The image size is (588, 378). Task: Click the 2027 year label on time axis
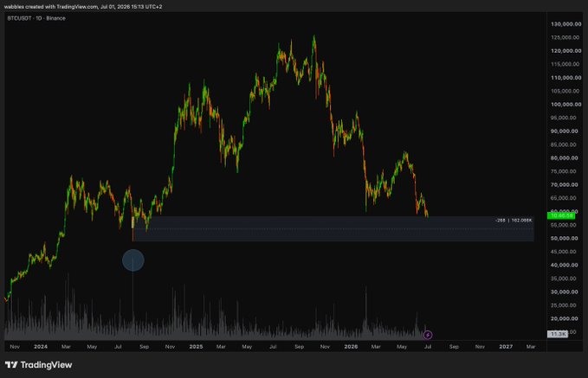pyautogui.click(x=506, y=347)
